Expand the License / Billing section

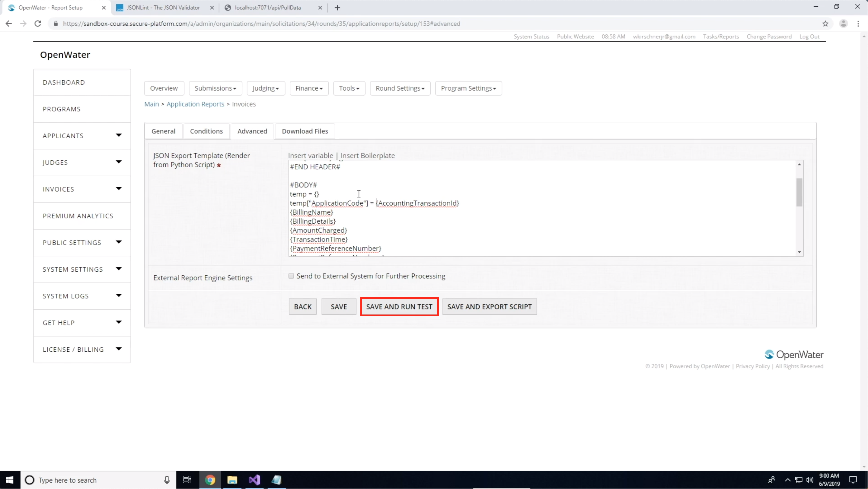119,349
